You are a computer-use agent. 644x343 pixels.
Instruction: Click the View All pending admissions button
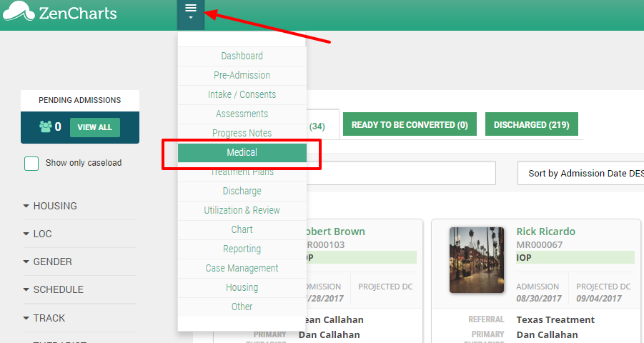click(95, 127)
